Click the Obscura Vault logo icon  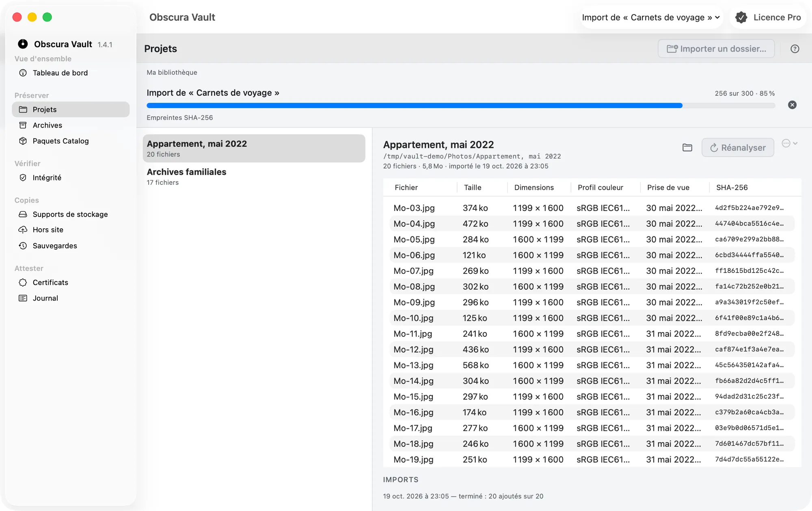point(23,44)
